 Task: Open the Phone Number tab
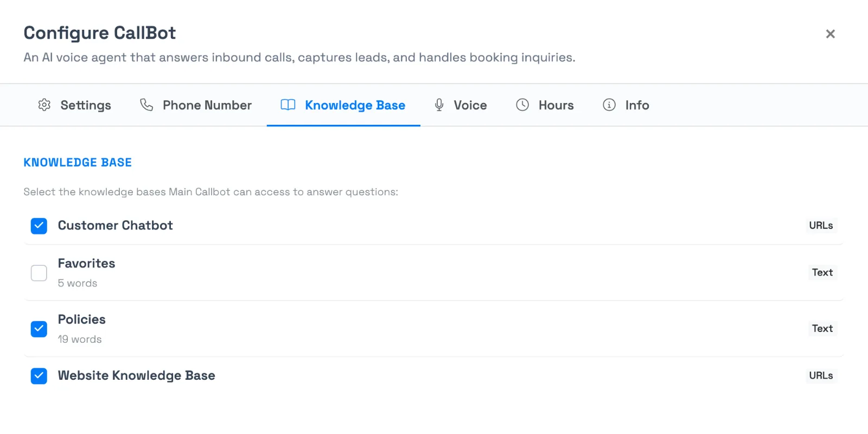[196, 105]
